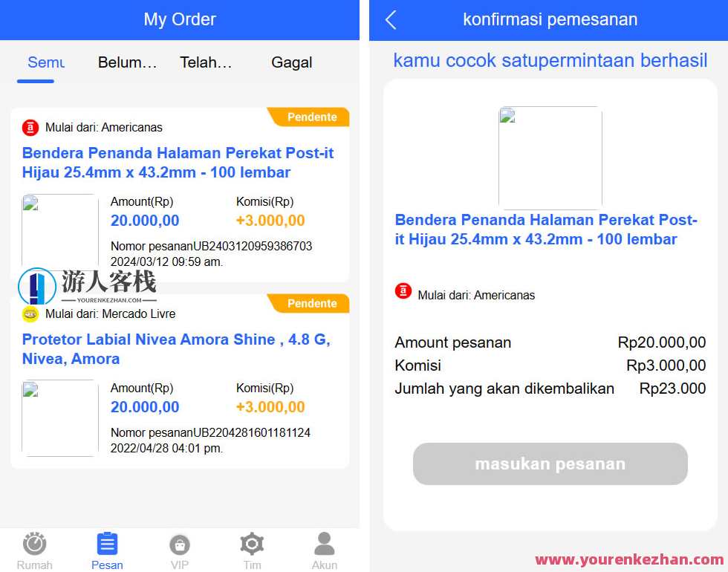728x572 pixels.
Task: Switch to the Belum… tab
Action: coord(127,62)
